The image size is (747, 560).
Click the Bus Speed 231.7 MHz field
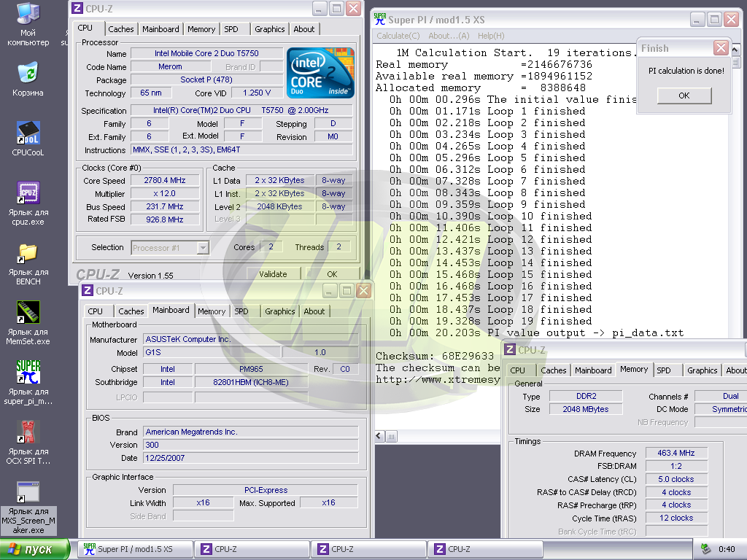(x=165, y=206)
